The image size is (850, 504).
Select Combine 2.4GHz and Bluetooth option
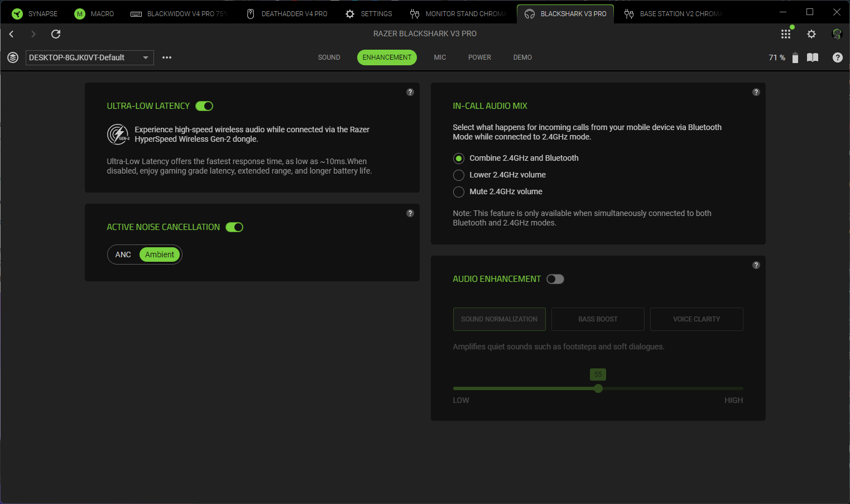click(459, 159)
